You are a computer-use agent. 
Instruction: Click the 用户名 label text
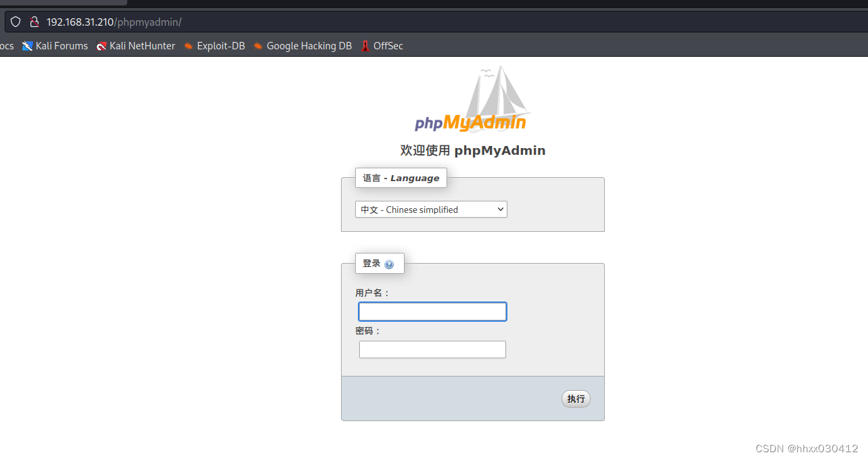point(372,293)
